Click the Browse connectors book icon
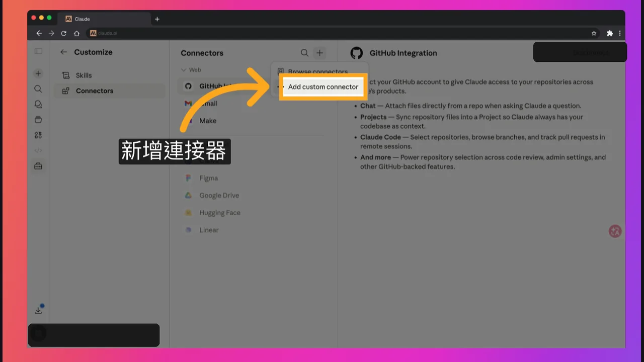644x362 pixels. 281,72
